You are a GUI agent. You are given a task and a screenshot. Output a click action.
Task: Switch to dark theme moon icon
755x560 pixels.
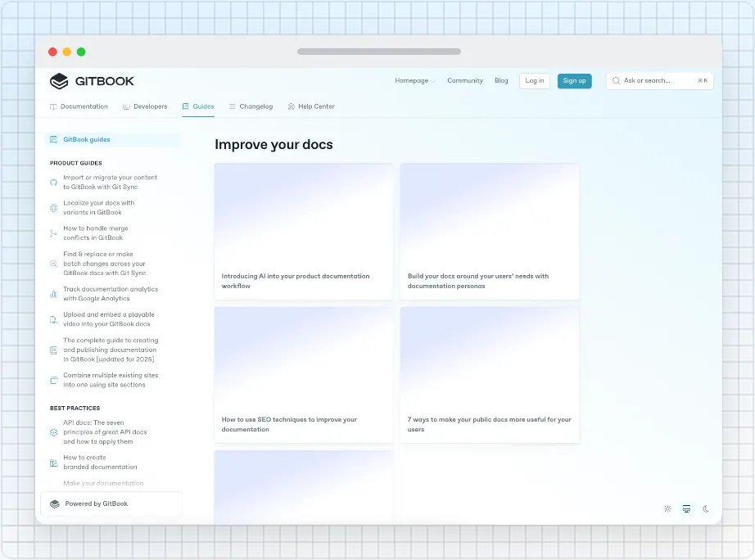tap(706, 509)
